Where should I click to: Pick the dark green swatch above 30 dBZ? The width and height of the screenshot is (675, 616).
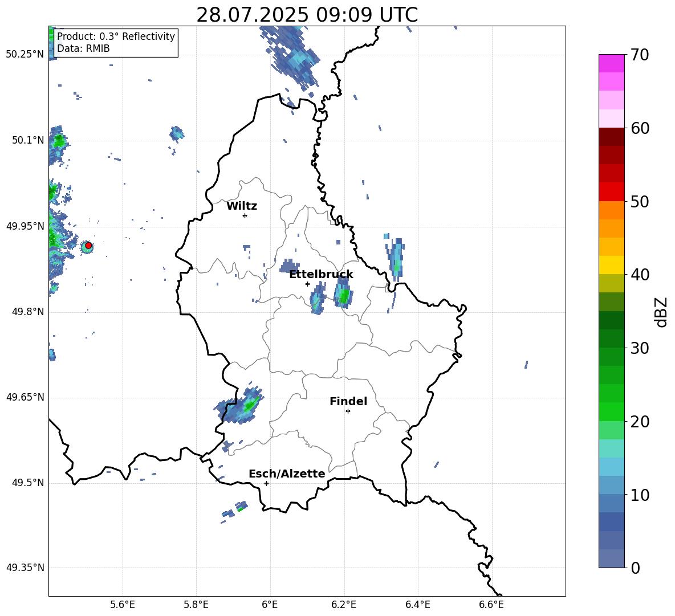click(611, 338)
